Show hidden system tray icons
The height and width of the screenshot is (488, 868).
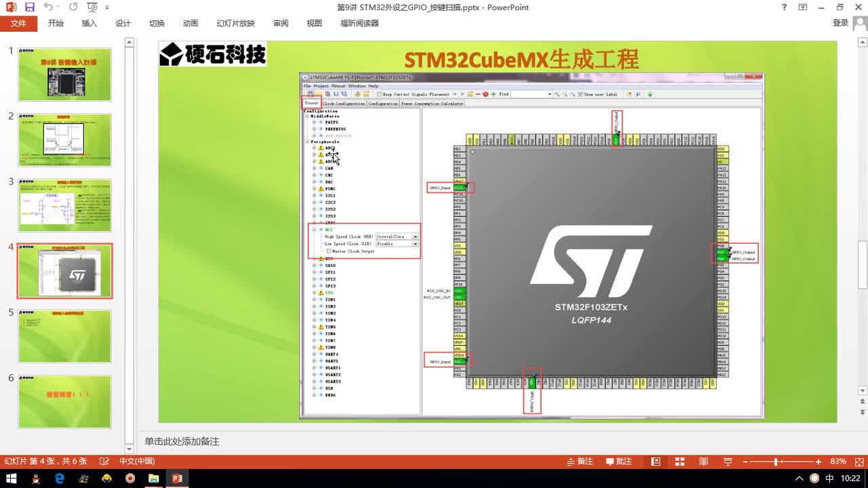coord(800,479)
